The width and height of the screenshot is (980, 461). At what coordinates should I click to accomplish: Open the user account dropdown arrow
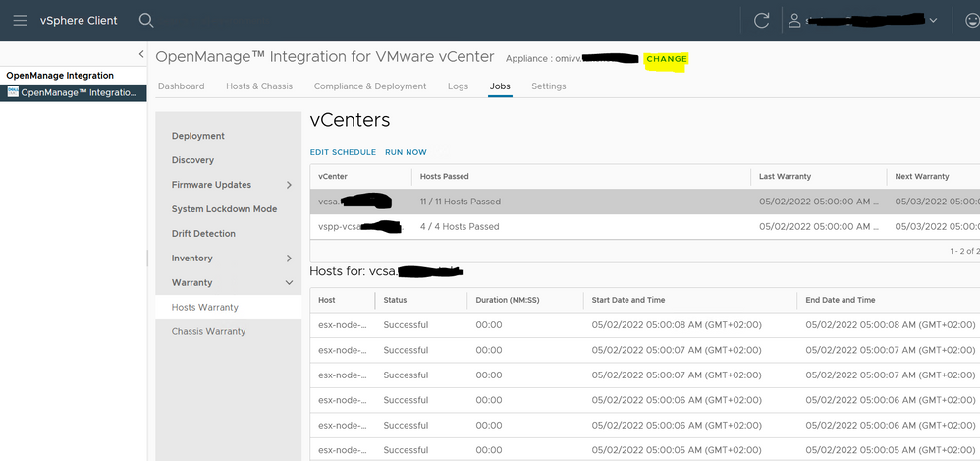(x=933, y=20)
